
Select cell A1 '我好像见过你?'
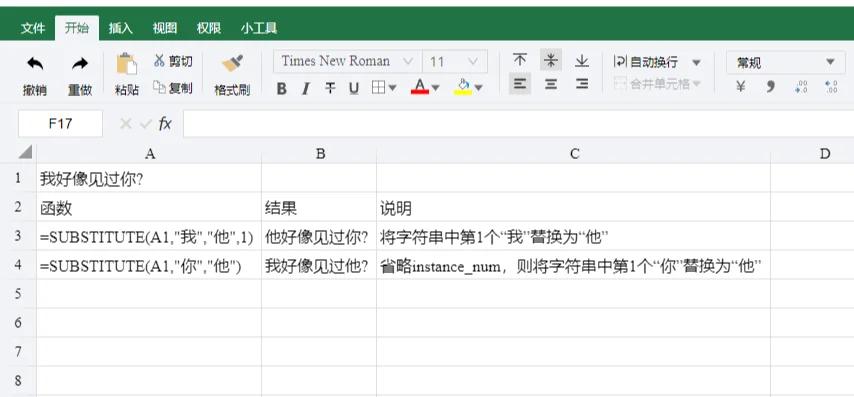pyautogui.click(x=149, y=178)
